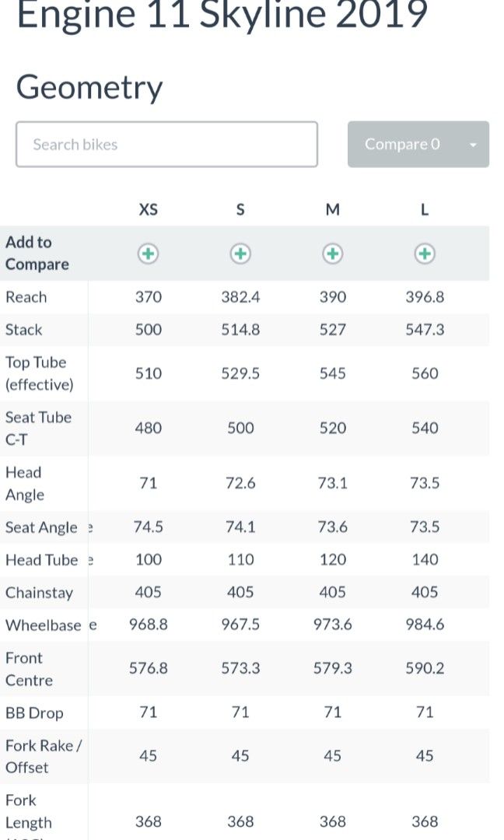Add the L size to compare
Viewport: 504px width, 840px height.
point(425,254)
